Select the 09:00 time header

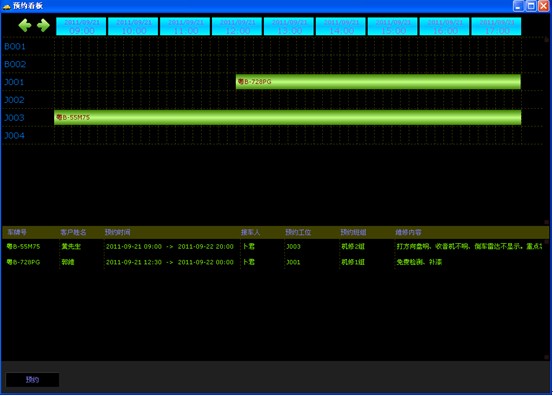coord(81,26)
